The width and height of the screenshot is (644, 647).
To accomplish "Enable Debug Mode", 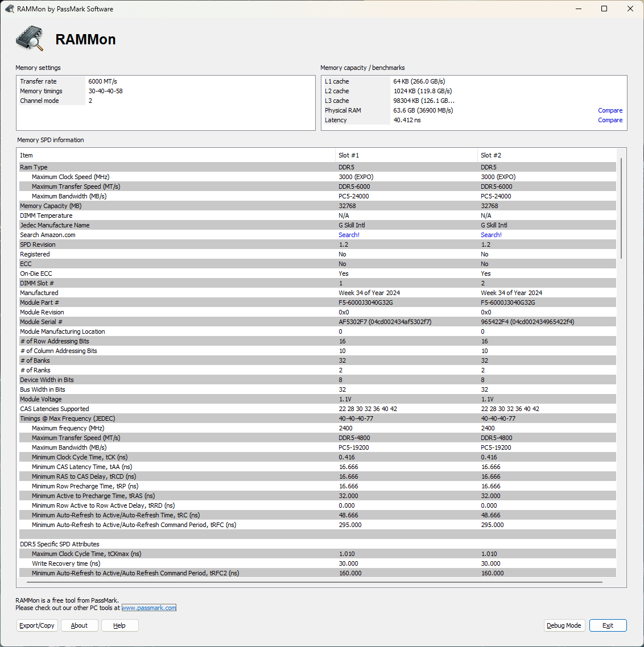I will 564,625.
